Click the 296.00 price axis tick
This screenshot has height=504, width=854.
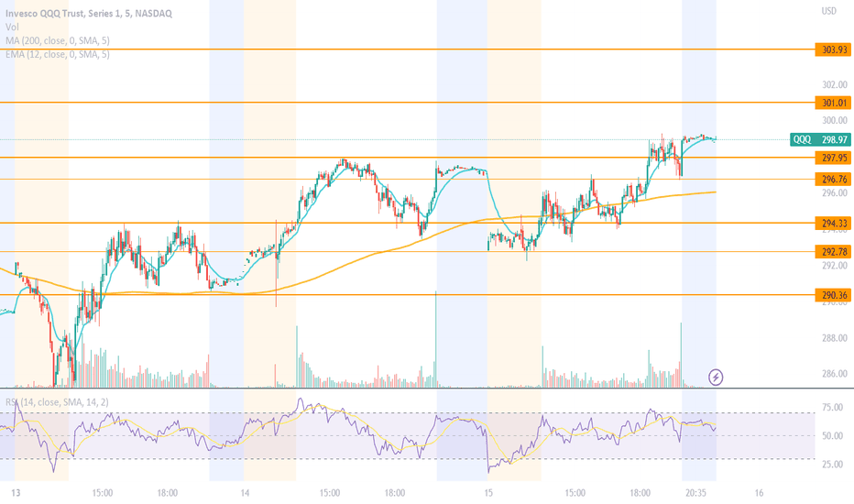coord(835,192)
